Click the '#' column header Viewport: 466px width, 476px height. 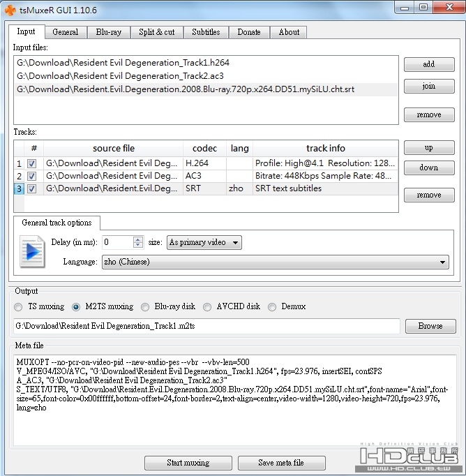coord(34,149)
